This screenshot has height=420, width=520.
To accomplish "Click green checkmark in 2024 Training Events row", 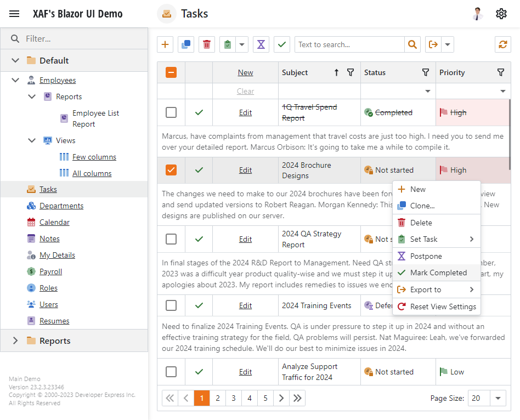I will [x=199, y=305].
